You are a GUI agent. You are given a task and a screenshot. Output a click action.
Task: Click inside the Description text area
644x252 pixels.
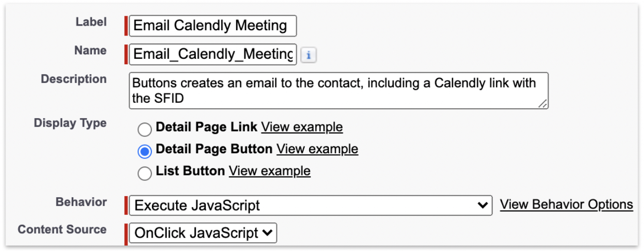coord(338,90)
